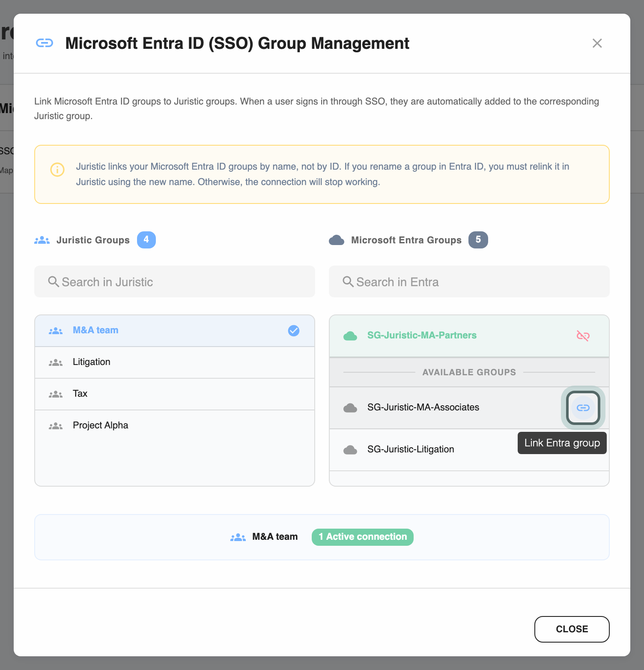
Task: Click the AVAILABLE GROUPS section header
Action: (469, 372)
